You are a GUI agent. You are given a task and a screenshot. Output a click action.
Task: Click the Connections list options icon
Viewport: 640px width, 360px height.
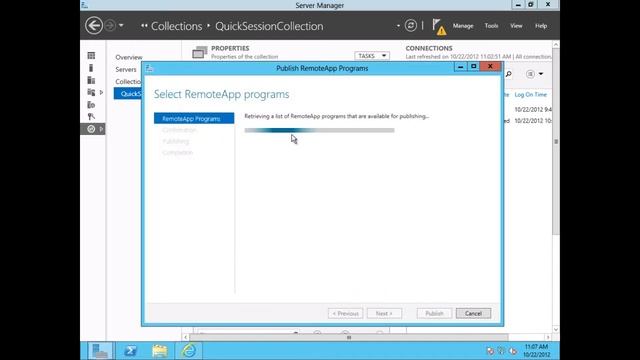530,74
